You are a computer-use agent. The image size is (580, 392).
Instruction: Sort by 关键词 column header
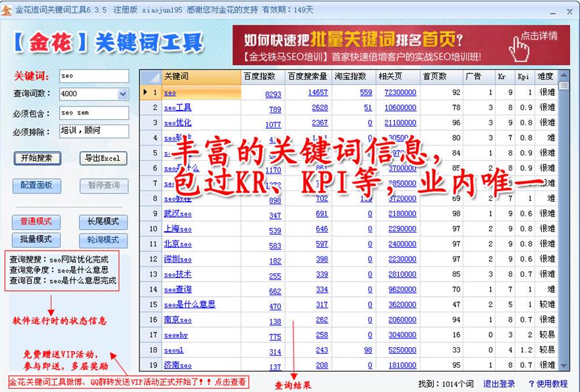[201, 76]
